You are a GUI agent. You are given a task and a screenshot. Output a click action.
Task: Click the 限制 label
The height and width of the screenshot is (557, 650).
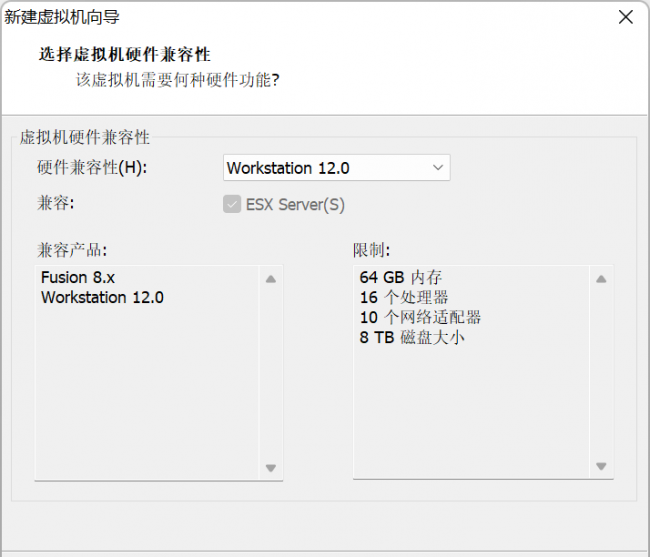371,250
